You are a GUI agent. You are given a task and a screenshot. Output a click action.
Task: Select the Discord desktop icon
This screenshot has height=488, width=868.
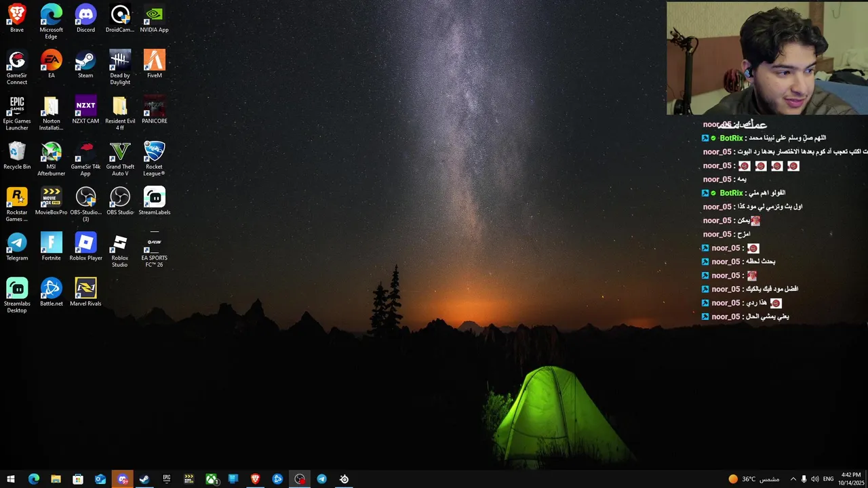point(85,18)
